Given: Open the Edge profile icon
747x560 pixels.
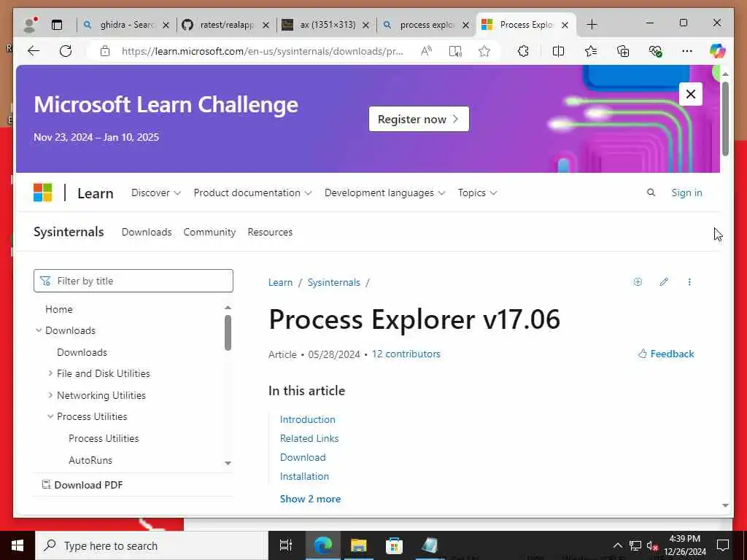Looking at the screenshot, I should click(31, 24).
